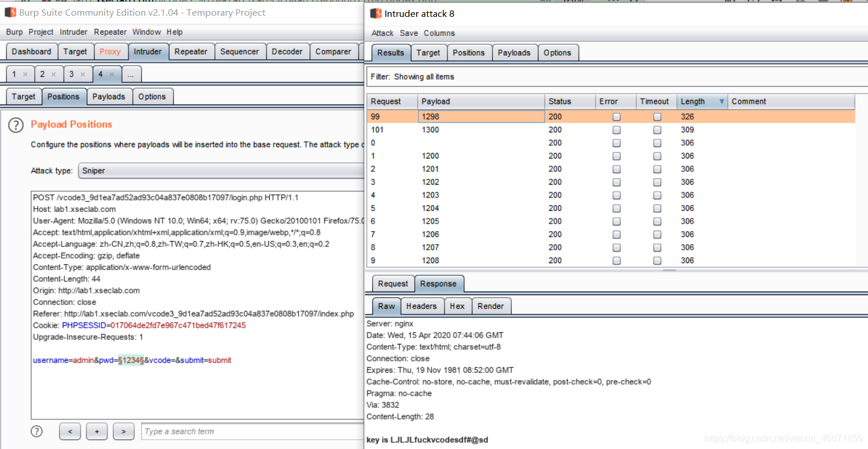The image size is (868, 449).
Task: Switch to the main Target tab
Action: [75, 52]
